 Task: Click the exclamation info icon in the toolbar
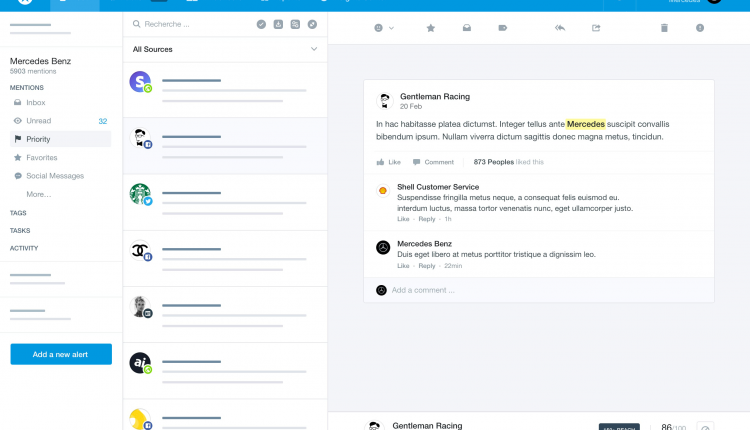click(x=700, y=28)
